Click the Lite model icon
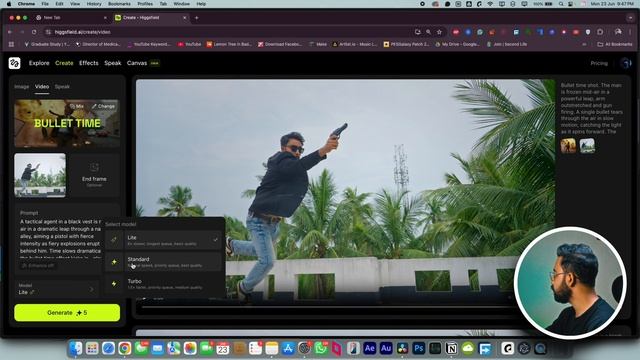The height and width of the screenshot is (360, 640). (114, 240)
